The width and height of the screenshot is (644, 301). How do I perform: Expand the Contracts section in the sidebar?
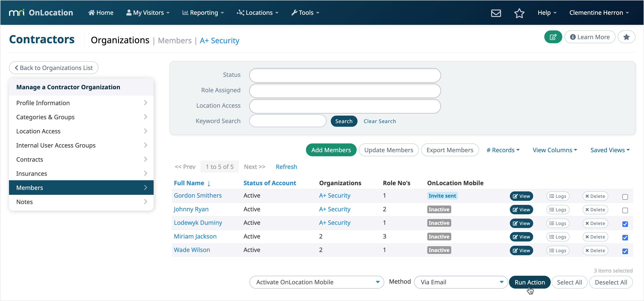pos(81,159)
